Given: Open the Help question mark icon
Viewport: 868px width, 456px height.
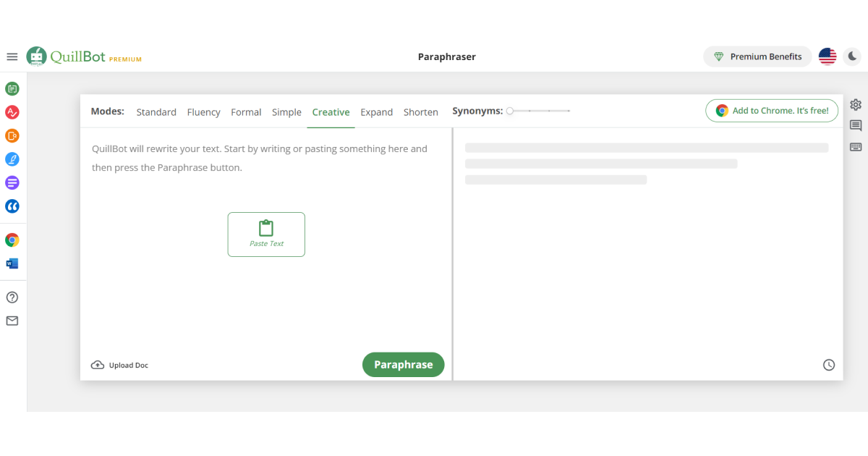Looking at the screenshot, I should (12, 297).
